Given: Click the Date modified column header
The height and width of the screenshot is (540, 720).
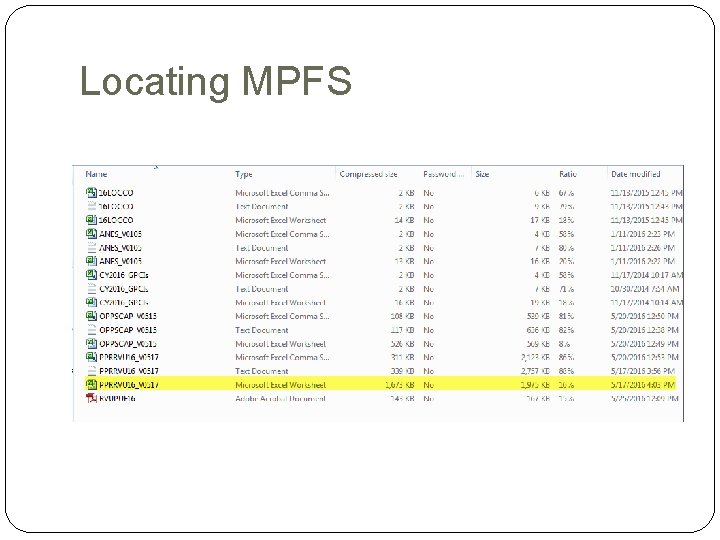Looking at the screenshot, I should (x=636, y=174).
